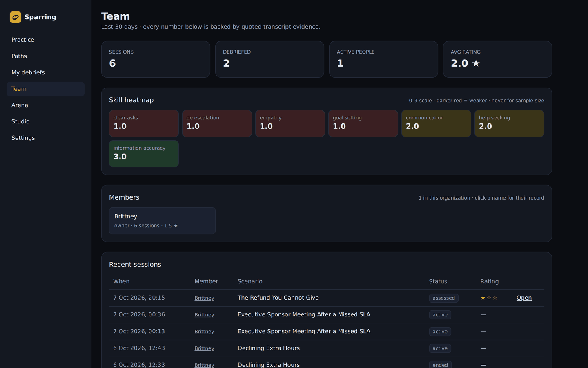Click the assessed status badge
This screenshot has height=368, width=588.
pos(443,298)
